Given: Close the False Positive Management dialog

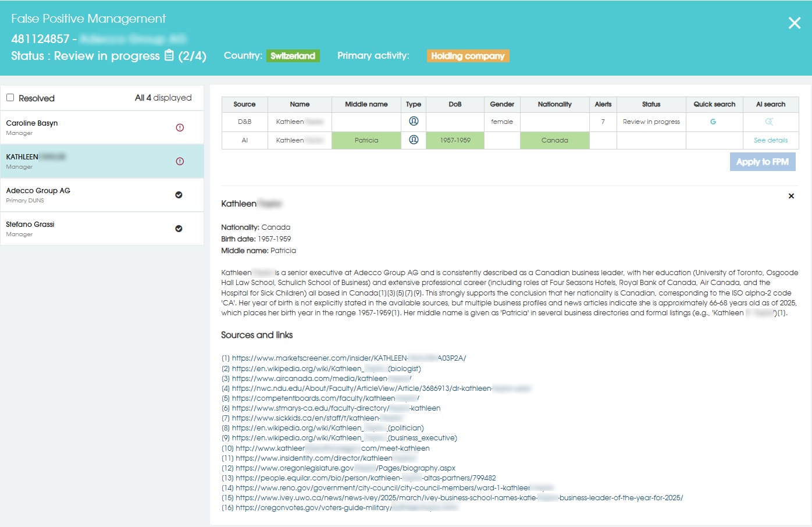Looking at the screenshot, I should pos(794,23).
